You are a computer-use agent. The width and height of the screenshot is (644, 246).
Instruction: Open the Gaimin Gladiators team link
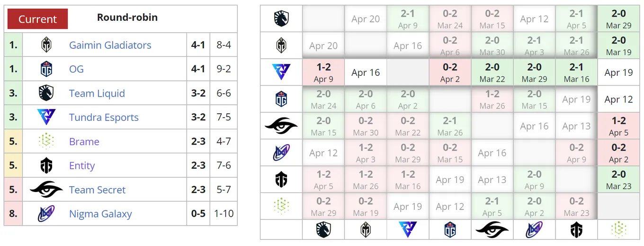coord(110,45)
